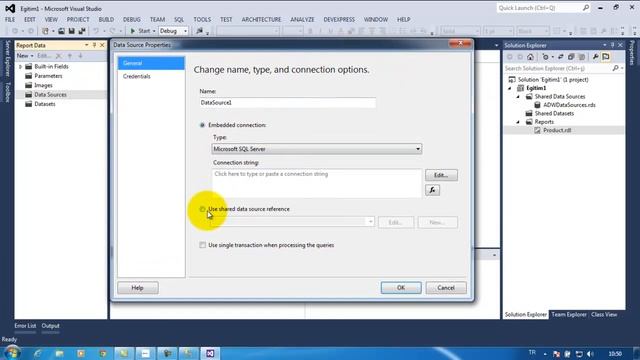Open the DEVEXPRESS menu
Viewport: 640px width, 360px height.
tap(339, 20)
